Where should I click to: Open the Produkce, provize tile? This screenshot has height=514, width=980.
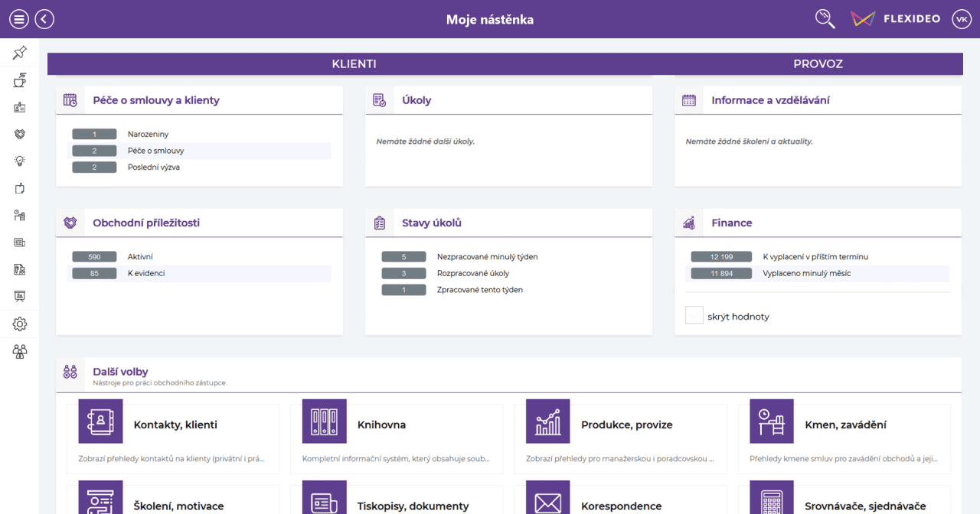coord(620,437)
